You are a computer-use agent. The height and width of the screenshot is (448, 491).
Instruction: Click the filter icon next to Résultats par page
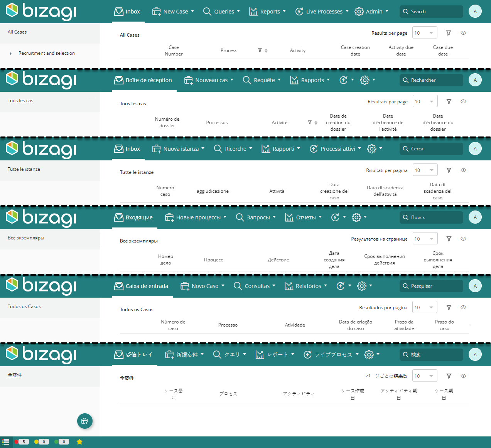point(449,102)
